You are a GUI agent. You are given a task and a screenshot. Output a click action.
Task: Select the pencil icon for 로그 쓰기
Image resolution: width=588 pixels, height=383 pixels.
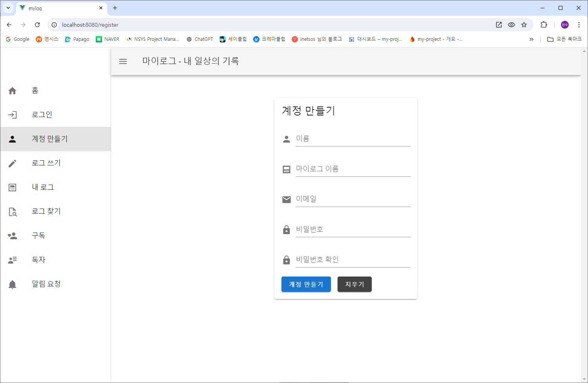click(12, 163)
